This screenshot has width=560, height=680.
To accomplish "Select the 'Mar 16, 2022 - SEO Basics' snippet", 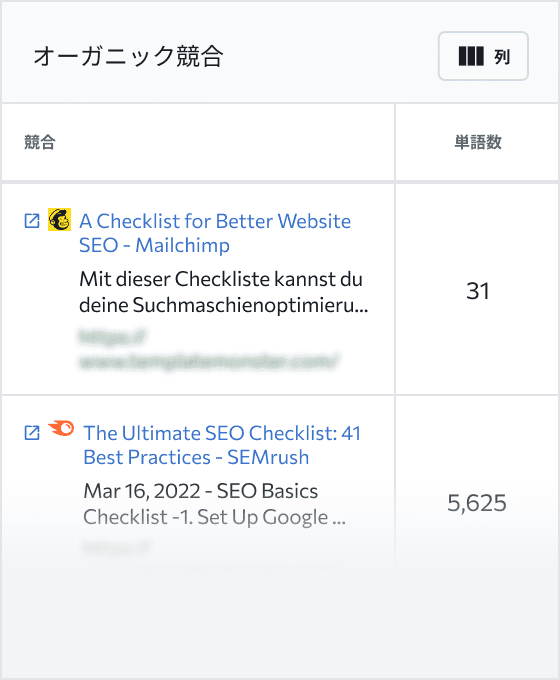I will [200, 491].
